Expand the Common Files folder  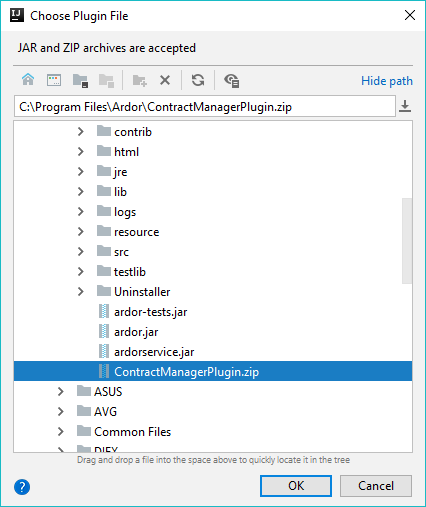point(60,432)
